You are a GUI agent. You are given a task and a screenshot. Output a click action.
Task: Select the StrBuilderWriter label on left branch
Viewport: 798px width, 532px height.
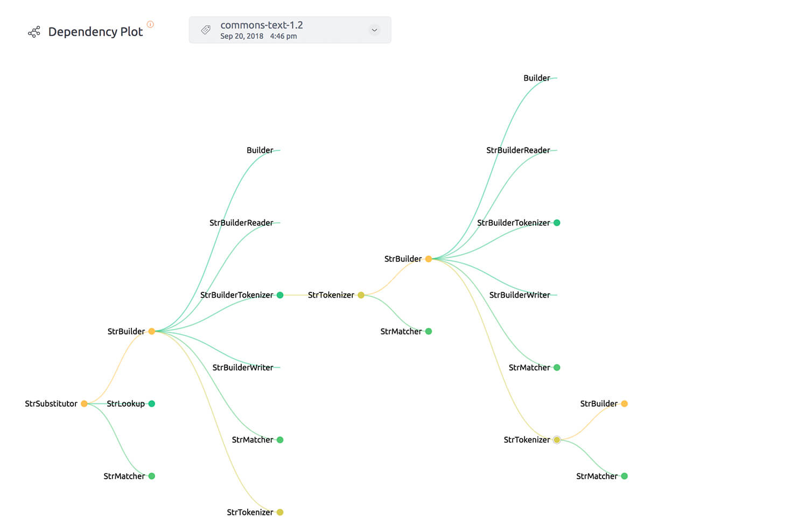(242, 368)
